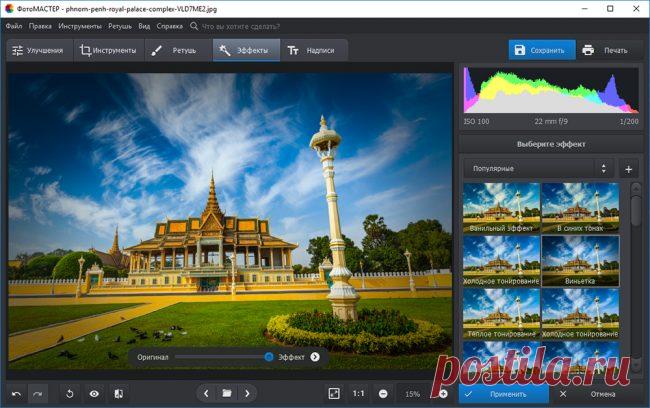Click the Применить button
The width and height of the screenshot is (650, 408).
pyautogui.click(x=503, y=394)
